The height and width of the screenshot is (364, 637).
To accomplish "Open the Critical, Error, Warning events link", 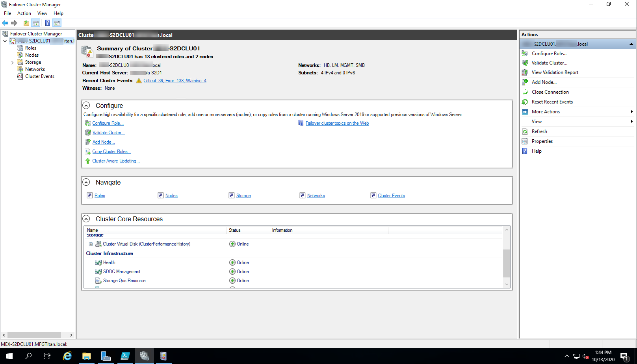I will click(175, 81).
